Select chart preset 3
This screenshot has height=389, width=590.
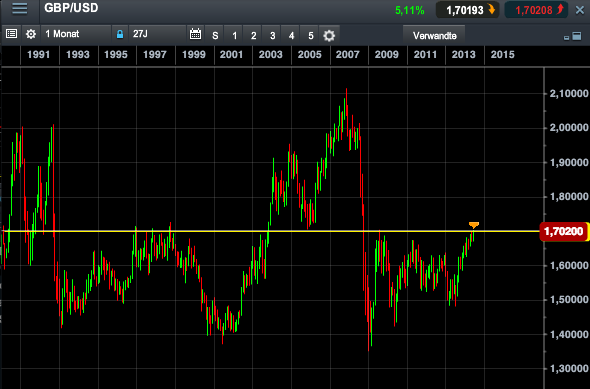pyautogui.click(x=272, y=35)
